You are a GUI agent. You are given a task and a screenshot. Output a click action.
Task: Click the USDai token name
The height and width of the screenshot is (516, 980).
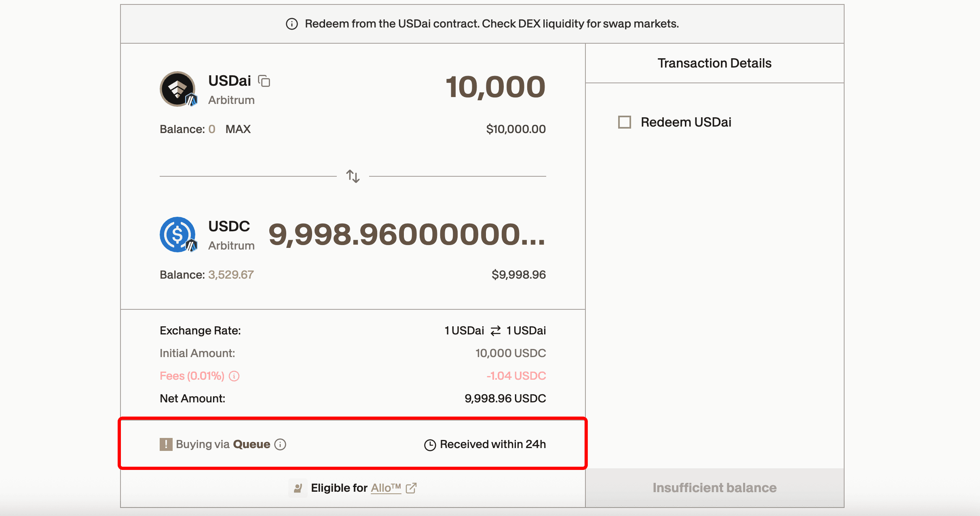[x=230, y=81]
